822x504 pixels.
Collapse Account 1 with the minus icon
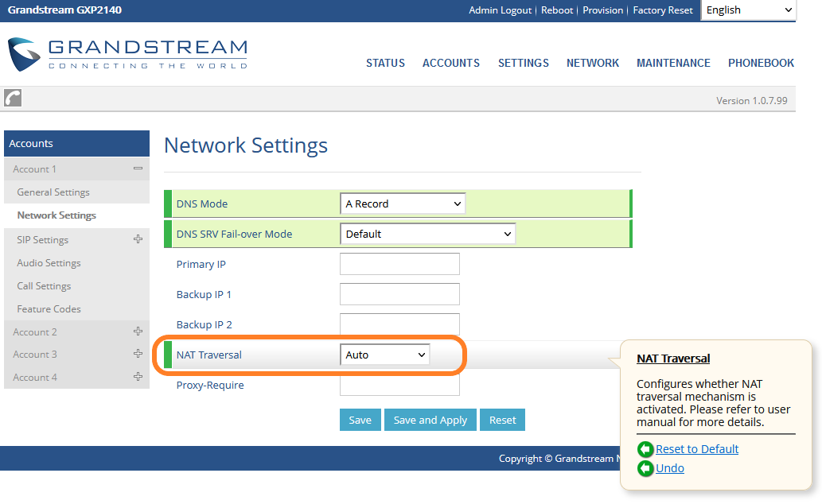pos(138,169)
